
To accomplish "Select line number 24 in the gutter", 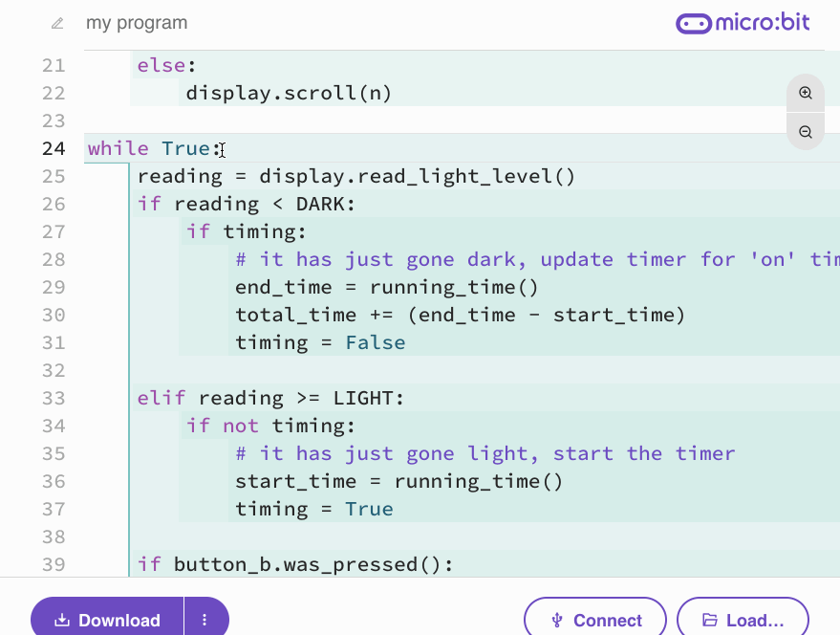I will tap(54, 148).
